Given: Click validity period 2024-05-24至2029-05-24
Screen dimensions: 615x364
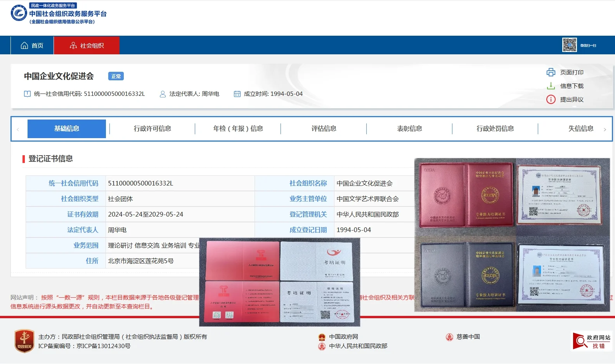Looking at the screenshot, I should coord(146,214).
